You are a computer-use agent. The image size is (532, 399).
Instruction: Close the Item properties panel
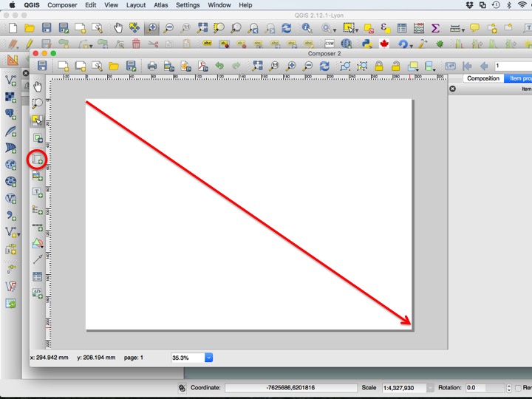coord(453,89)
